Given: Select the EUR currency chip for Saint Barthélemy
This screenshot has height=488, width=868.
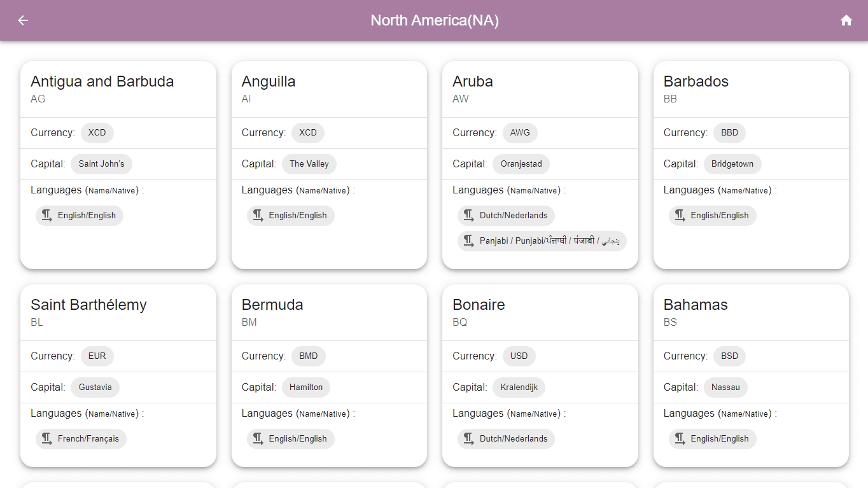Looking at the screenshot, I should click(x=97, y=356).
